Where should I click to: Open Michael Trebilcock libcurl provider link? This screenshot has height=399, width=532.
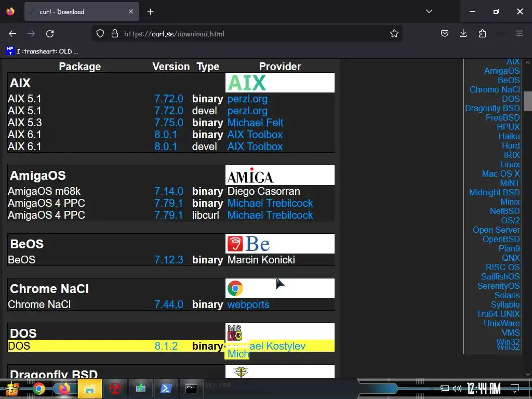click(x=270, y=215)
